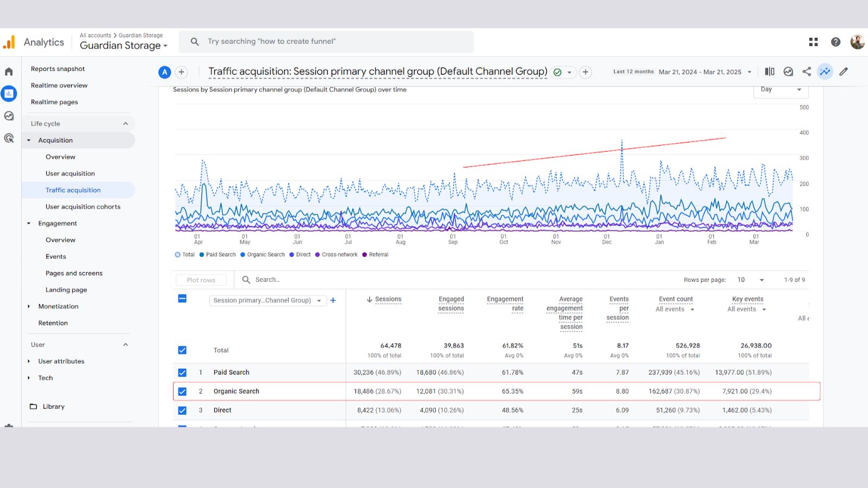Open Realtime overview
868x488 pixels.
(x=59, y=86)
